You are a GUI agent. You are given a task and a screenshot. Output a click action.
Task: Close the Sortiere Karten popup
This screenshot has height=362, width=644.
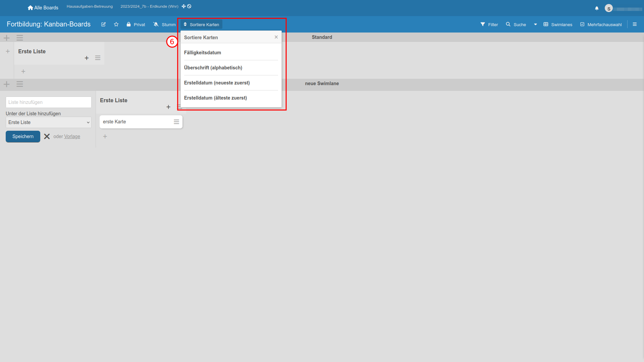pos(276,37)
